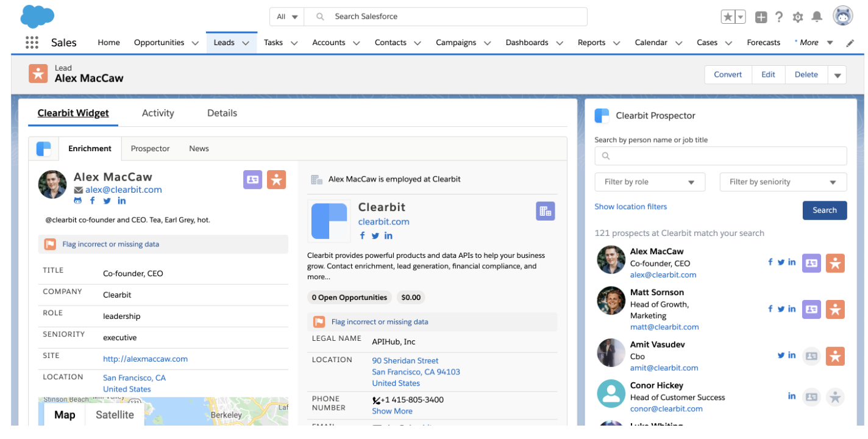Click the purple contact card icon beside Alex MacCaw in Enrichment
868x439 pixels.
(x=253, y=179)
